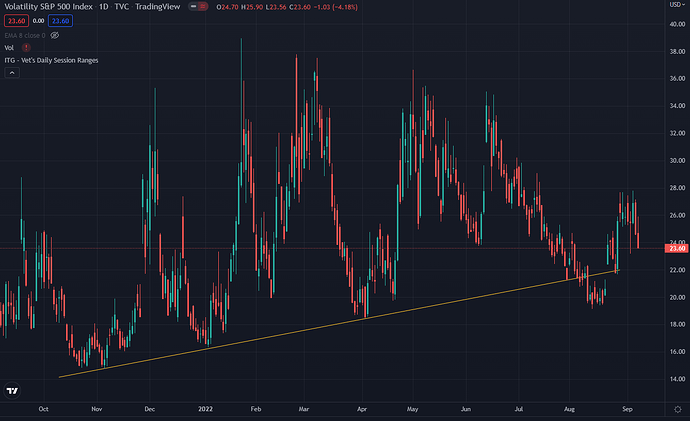Select the yellow ascending trend line
Screen dimensions: 690x421
pyautogui.click(x=339, y=323)
